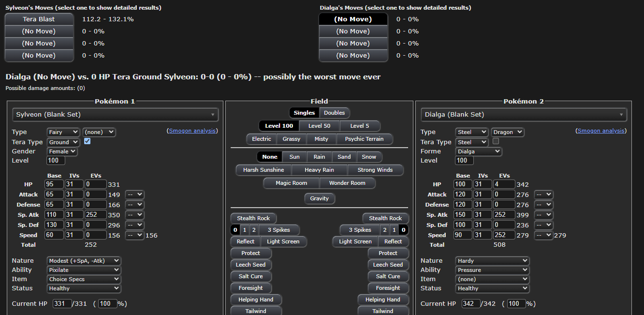Select Dialga's first (No Move) button
The height and width of the screenshot is (315, 644).
(x=353, y=19)
